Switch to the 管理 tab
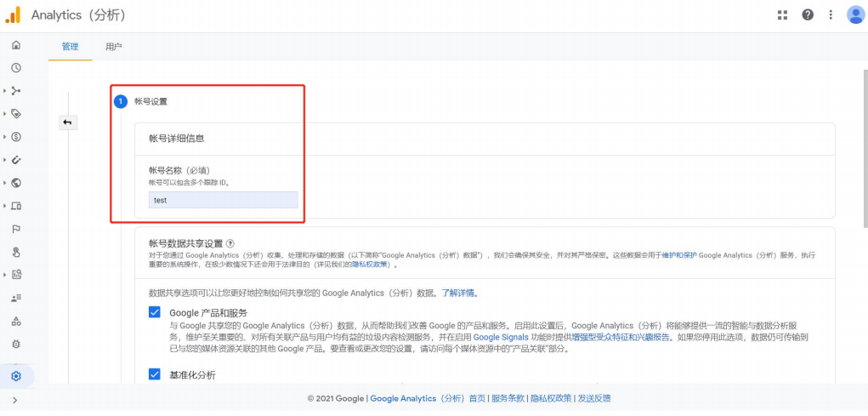The height and width of the screenshot is (416, 868). coord(71,47)
